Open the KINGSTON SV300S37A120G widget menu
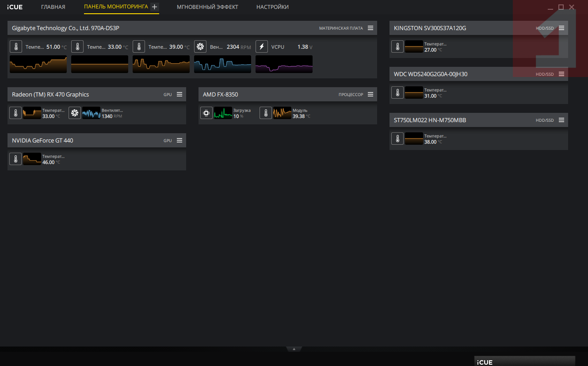The image size is (588, 366). pyautogui.click(x=561, y=28)
